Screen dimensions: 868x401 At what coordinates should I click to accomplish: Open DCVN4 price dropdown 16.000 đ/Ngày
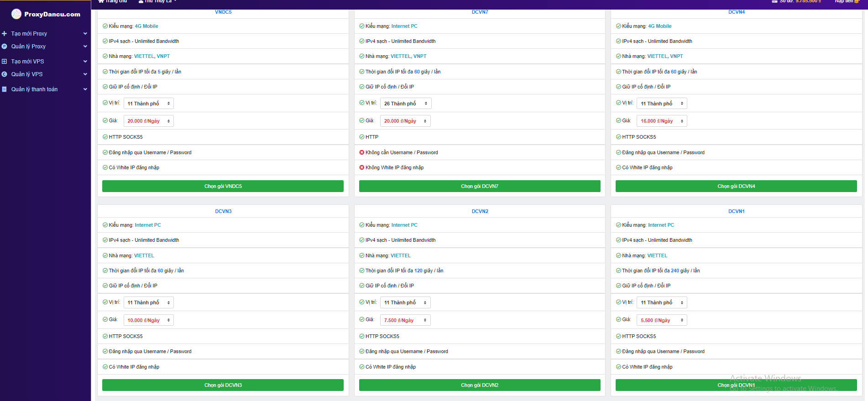[662, 121]
